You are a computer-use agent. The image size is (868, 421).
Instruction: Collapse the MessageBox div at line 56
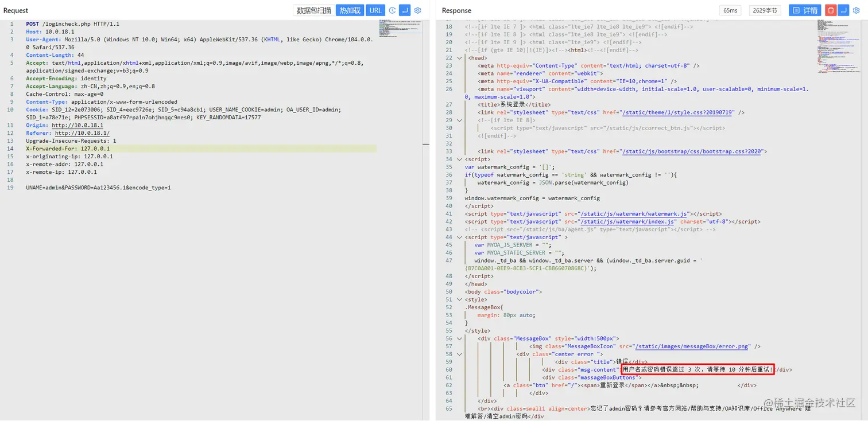point(459,339)
